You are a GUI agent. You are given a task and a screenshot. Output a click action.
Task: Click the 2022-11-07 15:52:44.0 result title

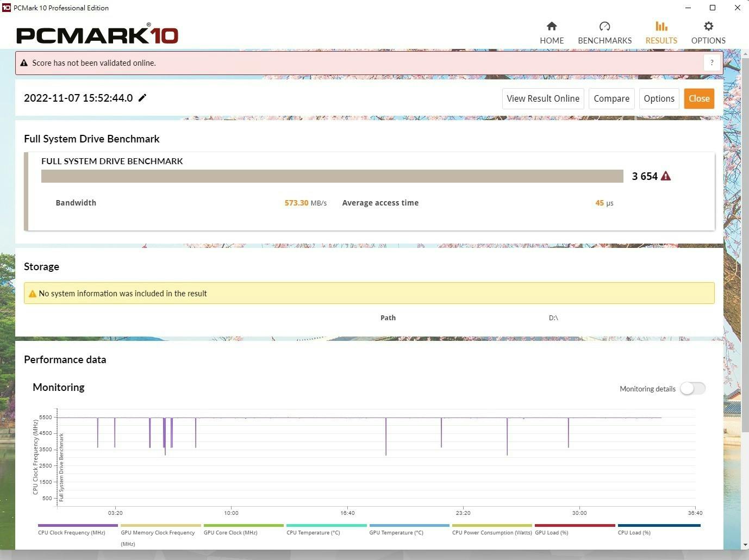[78, 98]
